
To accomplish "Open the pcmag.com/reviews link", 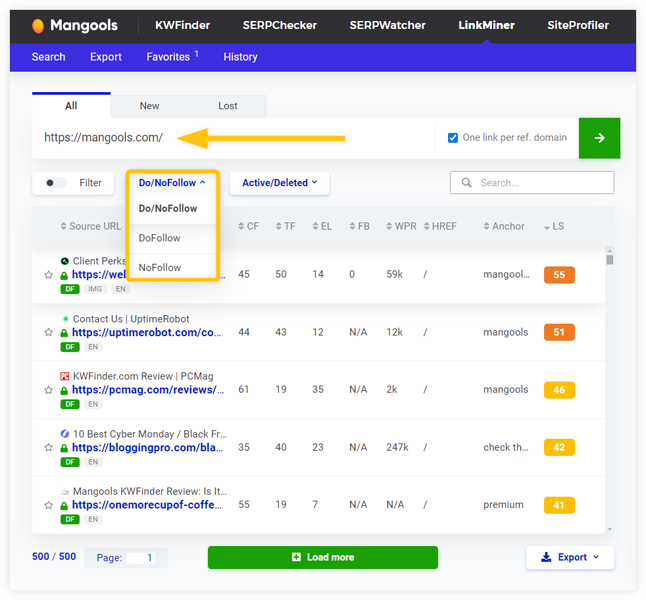I will tap(148, 389).
